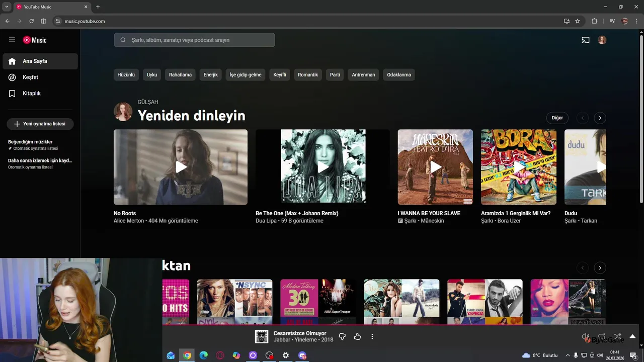
Task: Create Yeni oynatma listesi
Action: pos(40,124)
